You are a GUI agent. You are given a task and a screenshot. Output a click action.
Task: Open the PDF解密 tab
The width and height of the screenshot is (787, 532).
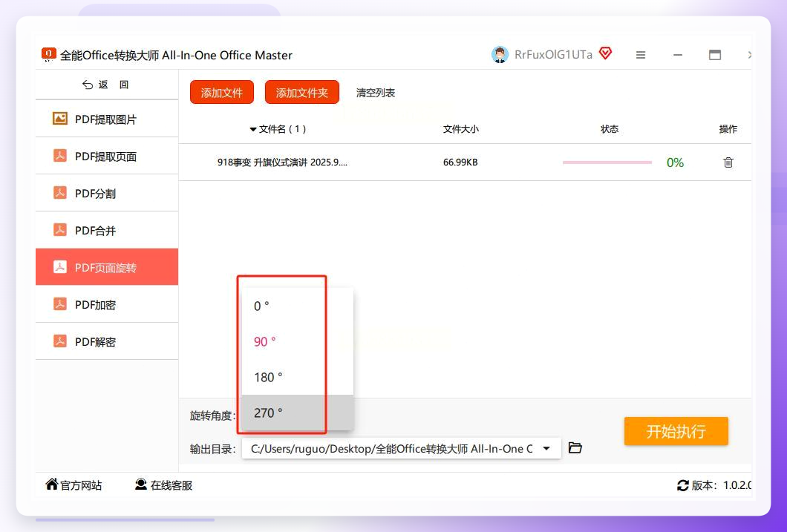pos(107,341)
